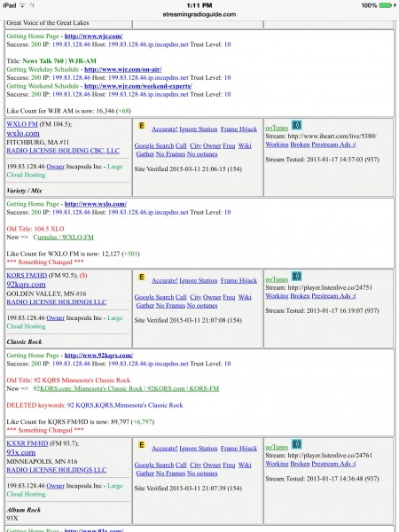Mark KQRS stream as Broken
This screenshot has width=399, height=532.
point(300,296)
